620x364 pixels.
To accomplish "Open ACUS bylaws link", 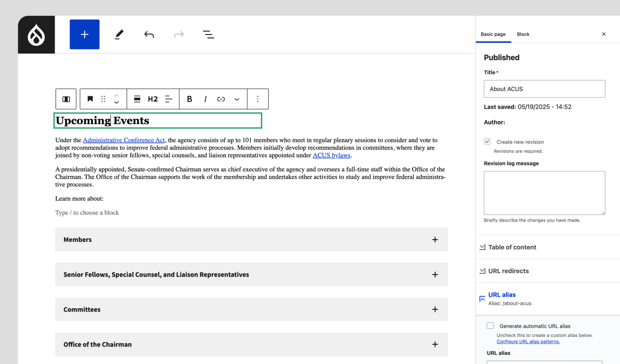I will (x=332, y=155).
